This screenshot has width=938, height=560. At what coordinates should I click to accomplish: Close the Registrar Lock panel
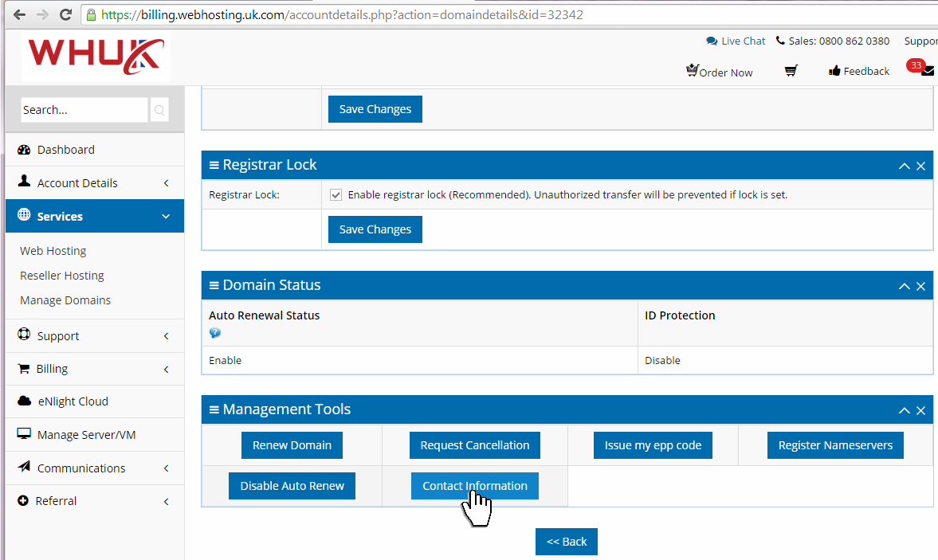[920, 166]
